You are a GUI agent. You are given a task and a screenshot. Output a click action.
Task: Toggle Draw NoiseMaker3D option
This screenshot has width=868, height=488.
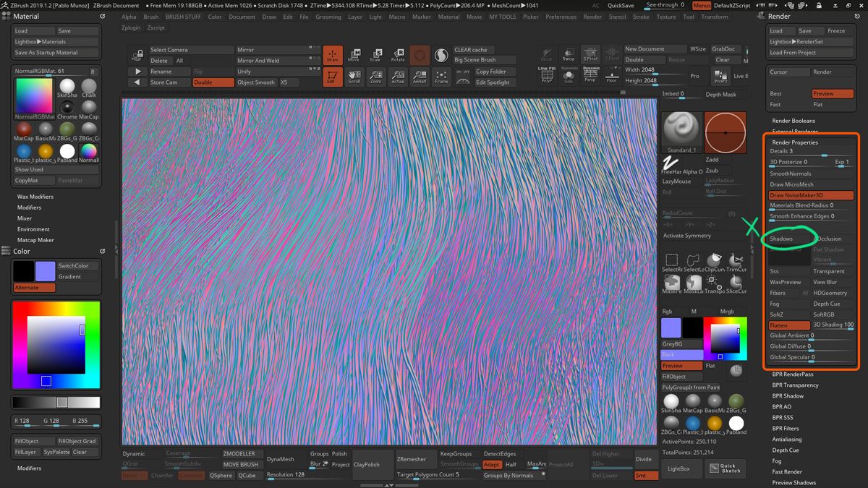(811, 195)
